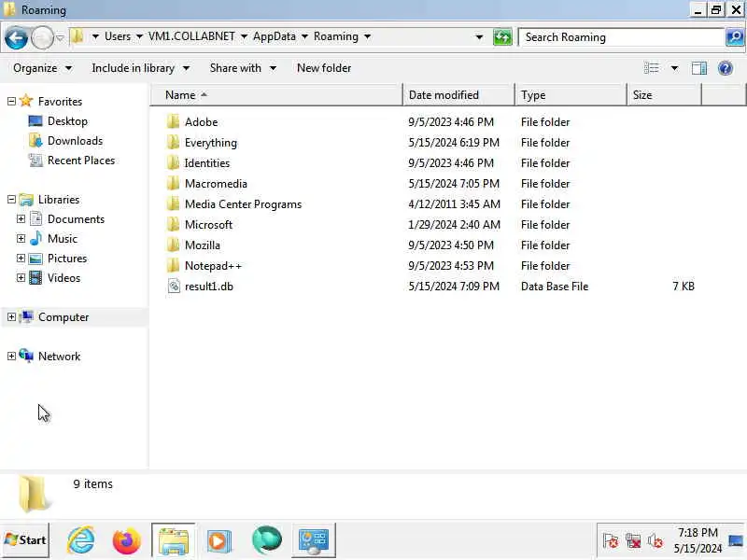Toggle the preview pane
This screenshot has width=747, height=560.
699,68
